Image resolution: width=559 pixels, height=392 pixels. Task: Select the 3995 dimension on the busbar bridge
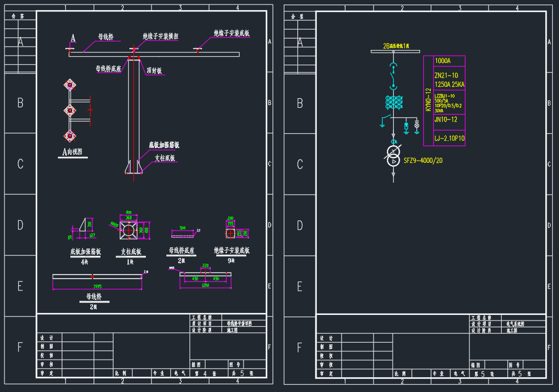pyautogui.click(x=97, y=286)
